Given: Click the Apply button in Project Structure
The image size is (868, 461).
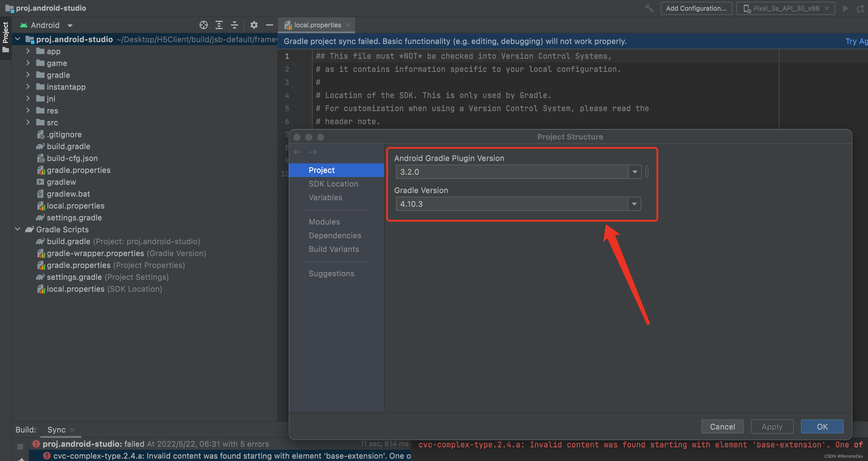Looking at the screenshot, I should 772,427.
